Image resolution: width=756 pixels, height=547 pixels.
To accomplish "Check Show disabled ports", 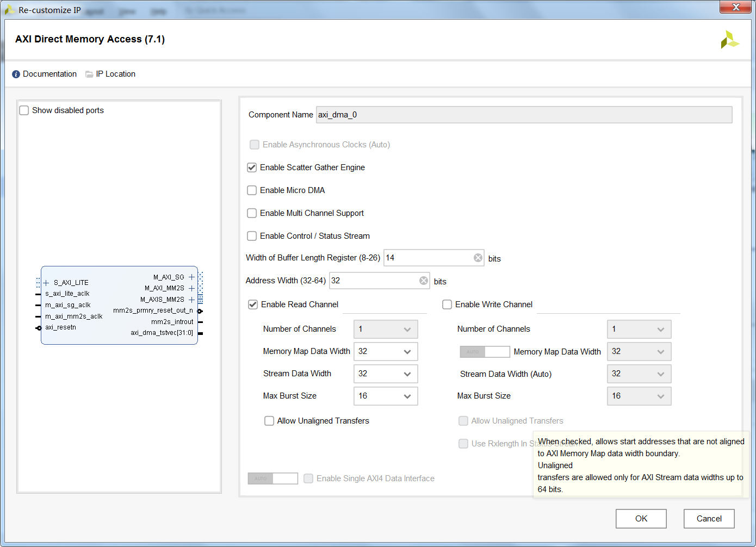I will point(24,110).
